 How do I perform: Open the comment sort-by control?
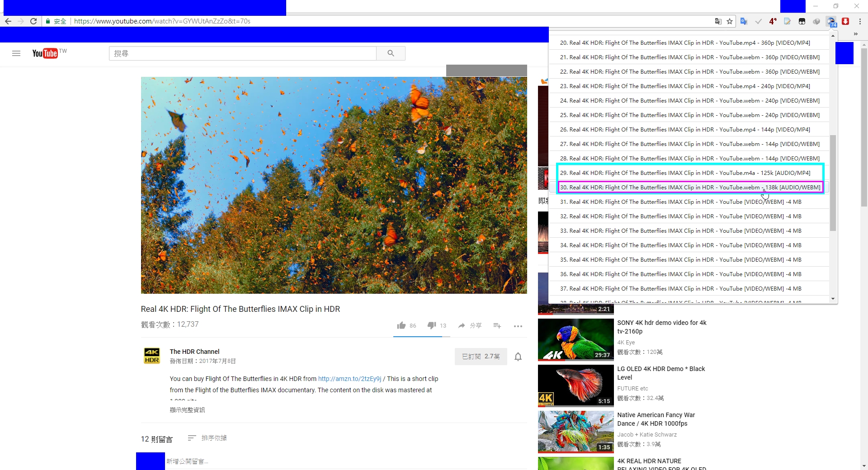click(208, 438)
